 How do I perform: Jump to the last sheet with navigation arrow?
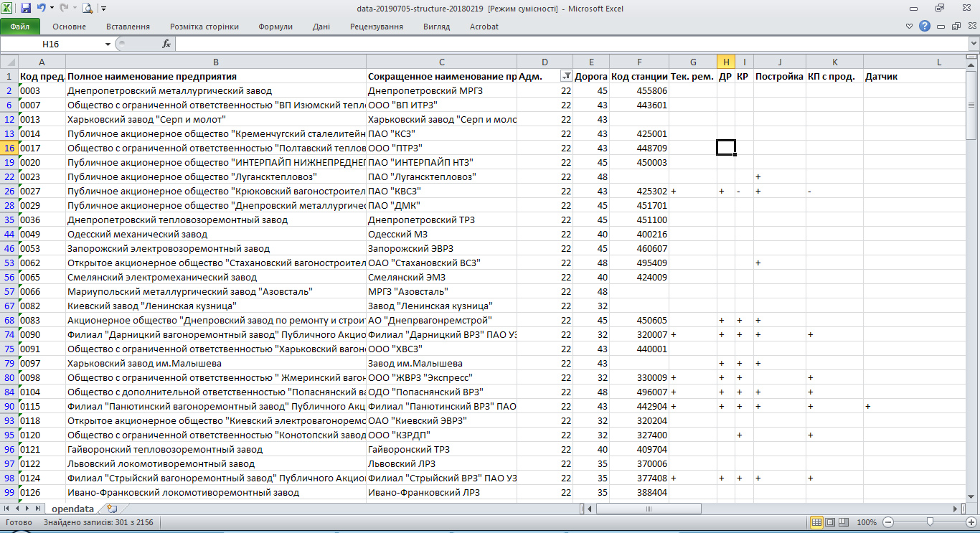click(39, 508)
